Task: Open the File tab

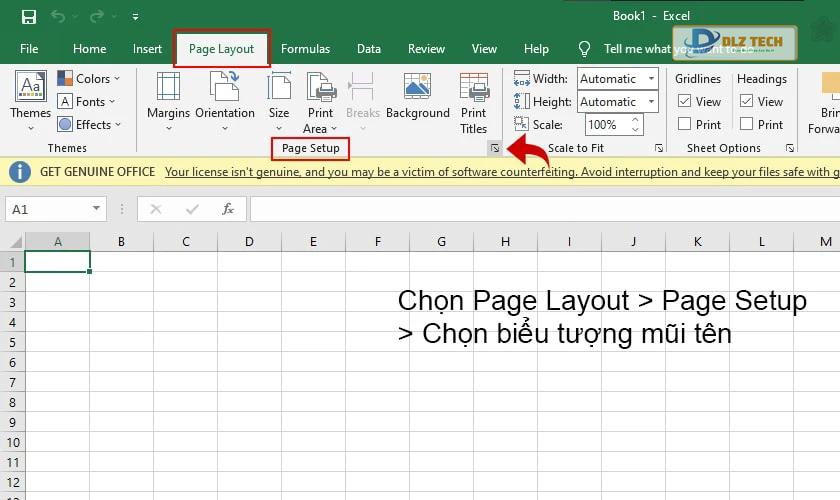Action: click(29, 49)
